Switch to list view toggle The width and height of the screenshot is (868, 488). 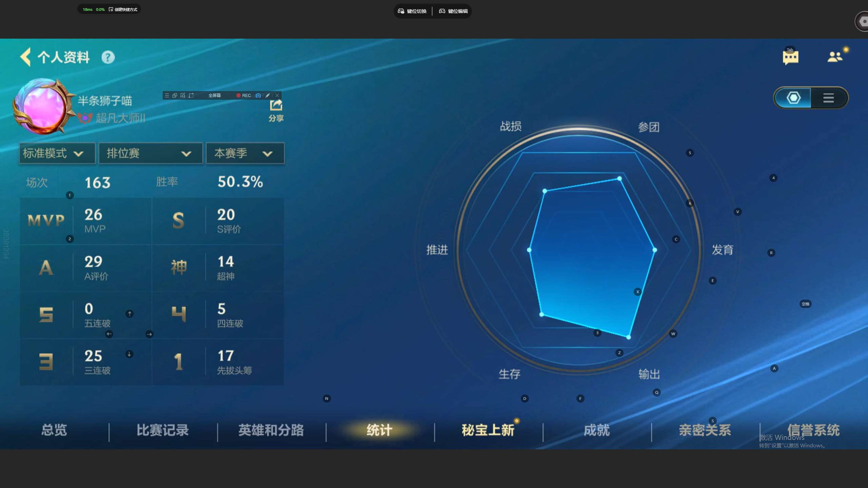828,98
